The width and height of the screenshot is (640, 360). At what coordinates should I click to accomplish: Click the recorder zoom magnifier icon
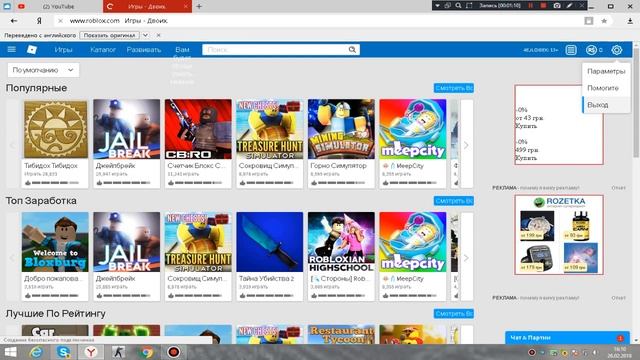tap(458, 6)
